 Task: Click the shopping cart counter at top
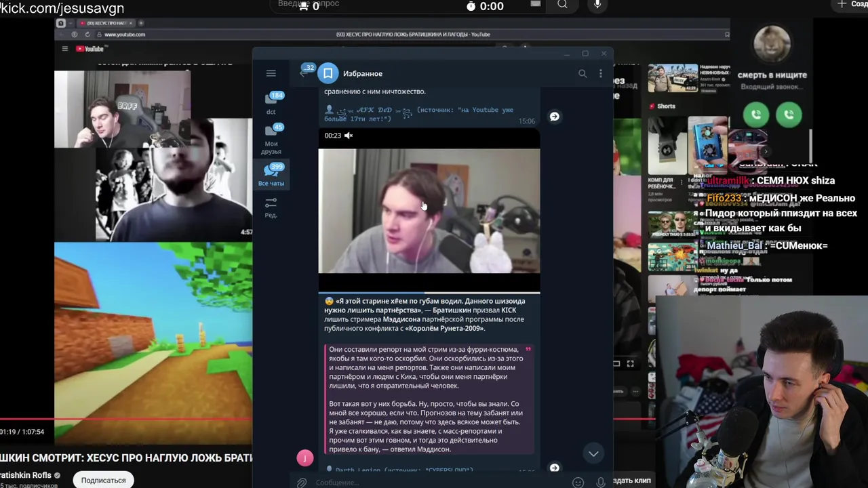pyautogui.click(x=309, y=5)
